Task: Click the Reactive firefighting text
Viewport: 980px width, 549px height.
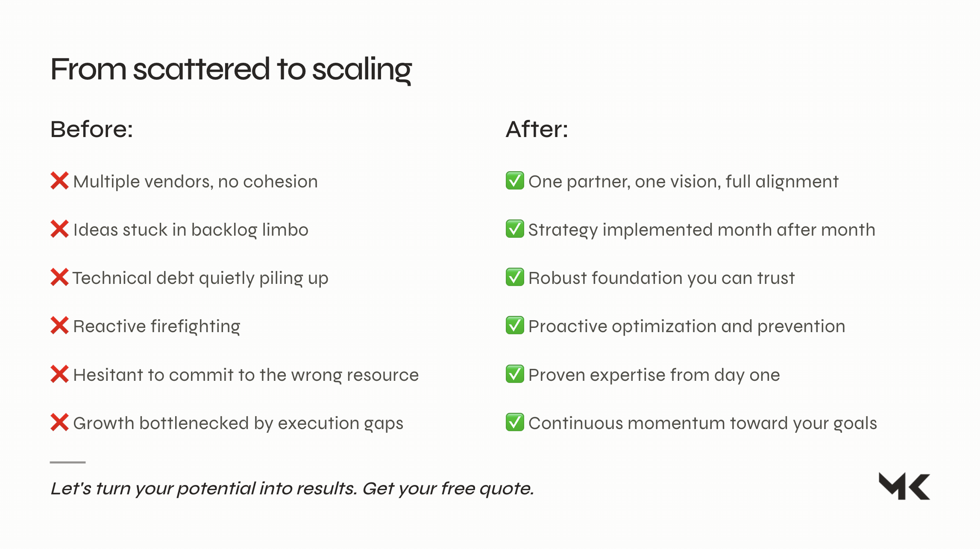Action: click(x=156, y=327)
